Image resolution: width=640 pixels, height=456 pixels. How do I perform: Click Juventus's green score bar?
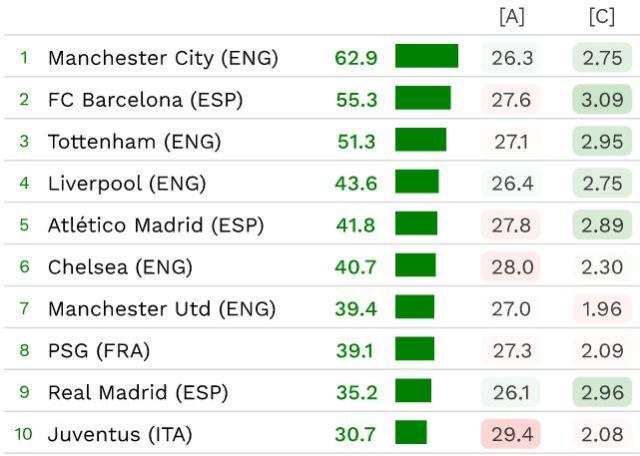coord(411,432)
